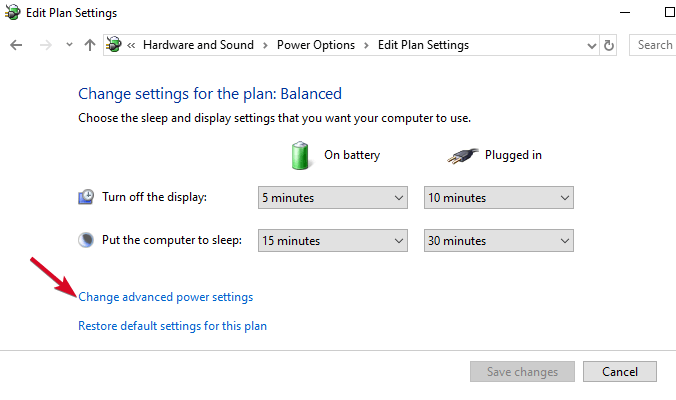The height and width of the screenshot is (400, 676).
Task: Click the address bar power icon
Action: (116, 45)
